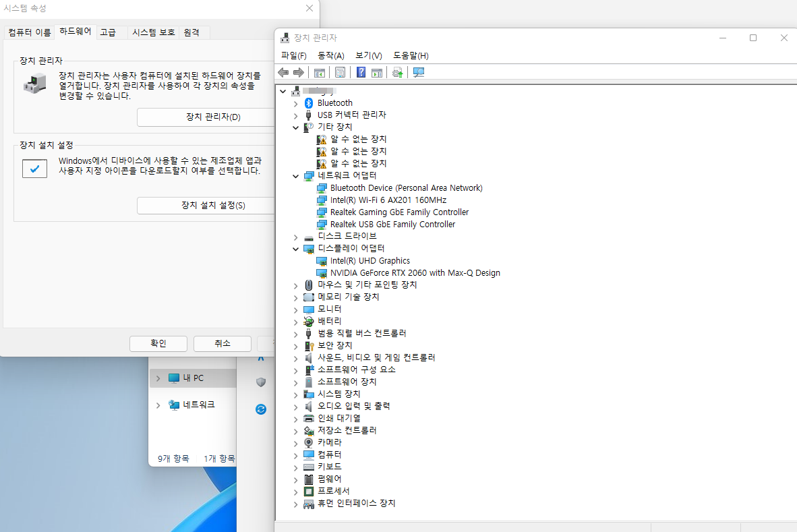The width and height of the screenshot is (797, 532).
Task: Expand the 프로세서 category
Action: [x=295, y=492]
